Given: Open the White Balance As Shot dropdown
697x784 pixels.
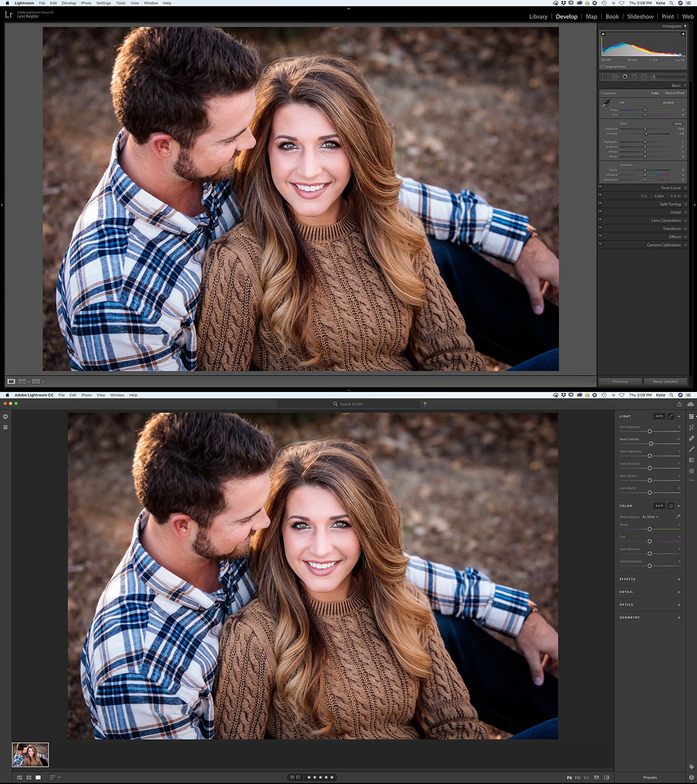Looking at the screenshot, I should (x=650, y=517).
